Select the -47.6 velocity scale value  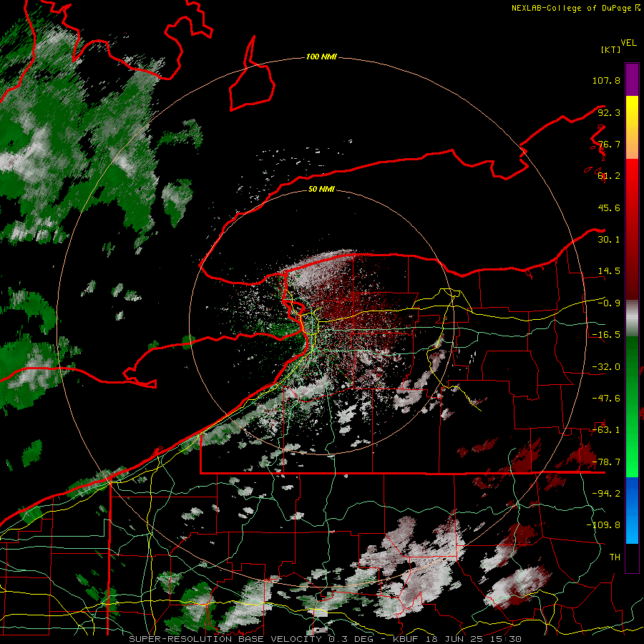click(x=606, y=399)
